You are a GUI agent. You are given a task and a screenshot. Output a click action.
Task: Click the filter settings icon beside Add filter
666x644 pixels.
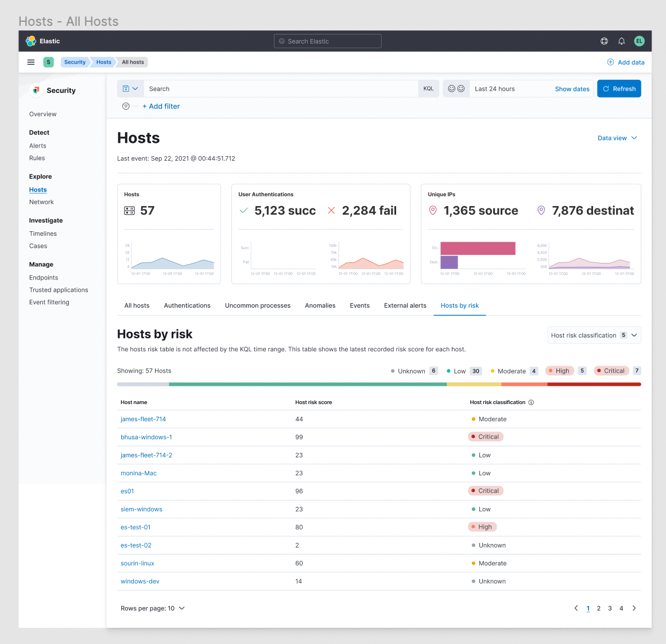(x=125, y=106)
